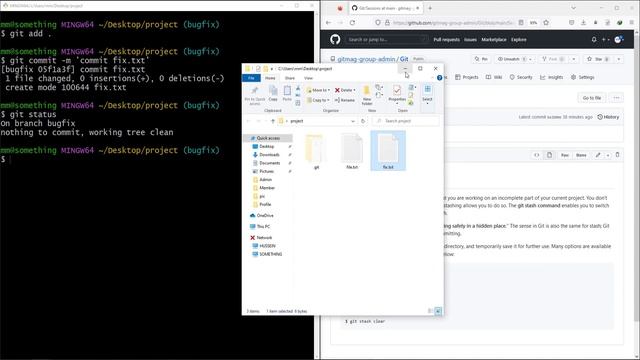Click Pin to Quick access in Explorer ribbon

[x=255, y=96]
